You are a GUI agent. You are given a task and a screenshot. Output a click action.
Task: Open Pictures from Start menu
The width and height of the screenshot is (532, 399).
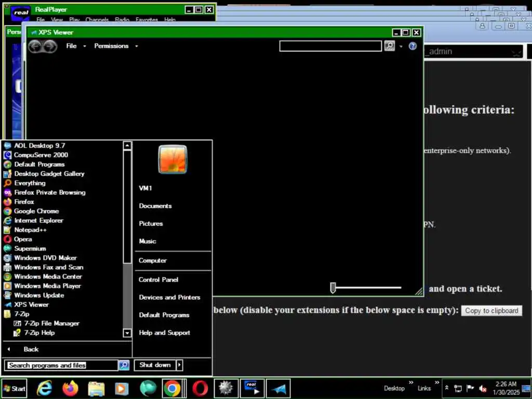click(x=151, y=223)
